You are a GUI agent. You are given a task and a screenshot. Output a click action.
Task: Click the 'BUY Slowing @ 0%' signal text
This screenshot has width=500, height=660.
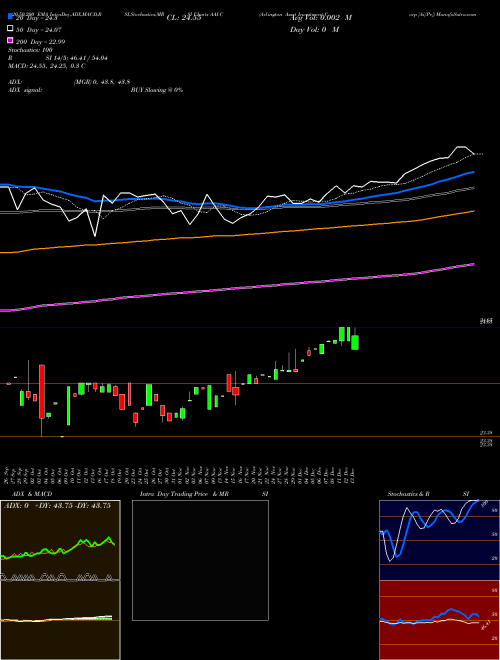pos(157,90)
